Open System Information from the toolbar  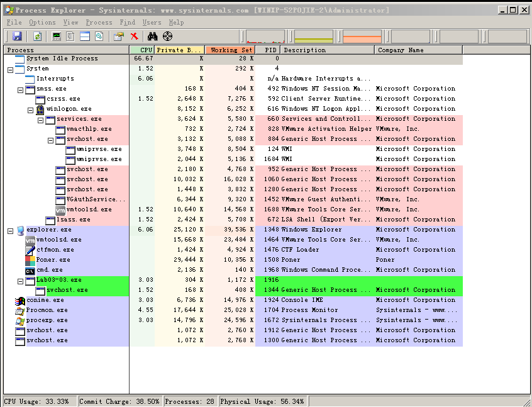click(57, 36)
